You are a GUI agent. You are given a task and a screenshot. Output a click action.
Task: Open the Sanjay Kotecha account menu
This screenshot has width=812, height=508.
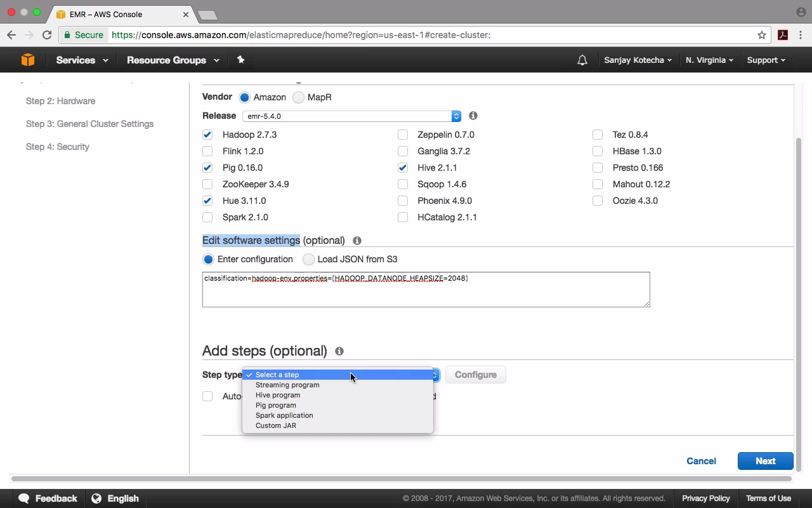(x=638, y=60)
